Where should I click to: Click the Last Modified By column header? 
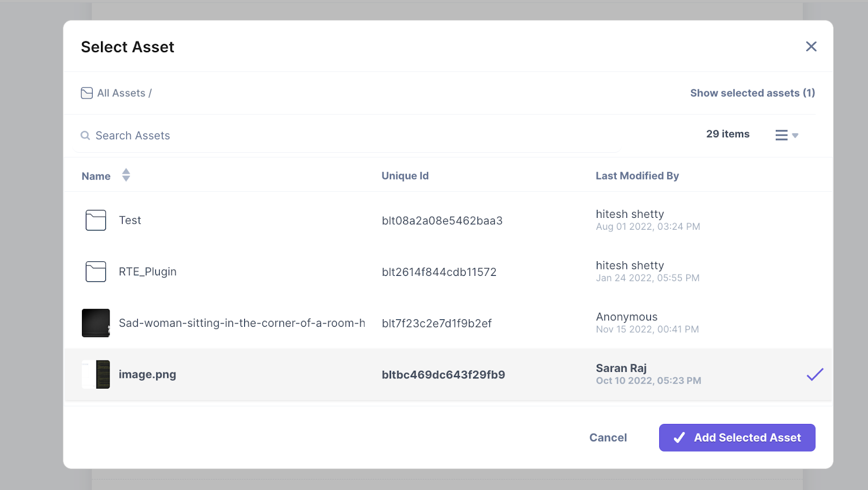(637, 176)
